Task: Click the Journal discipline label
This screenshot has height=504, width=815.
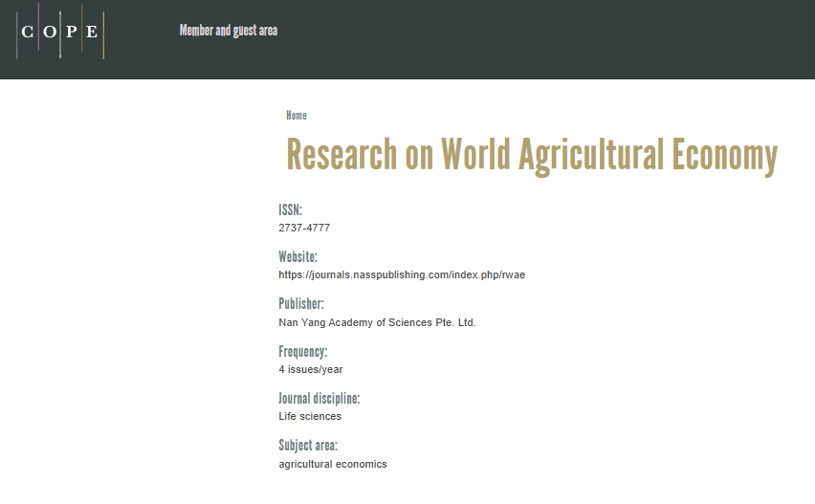Action: (319, 399)
